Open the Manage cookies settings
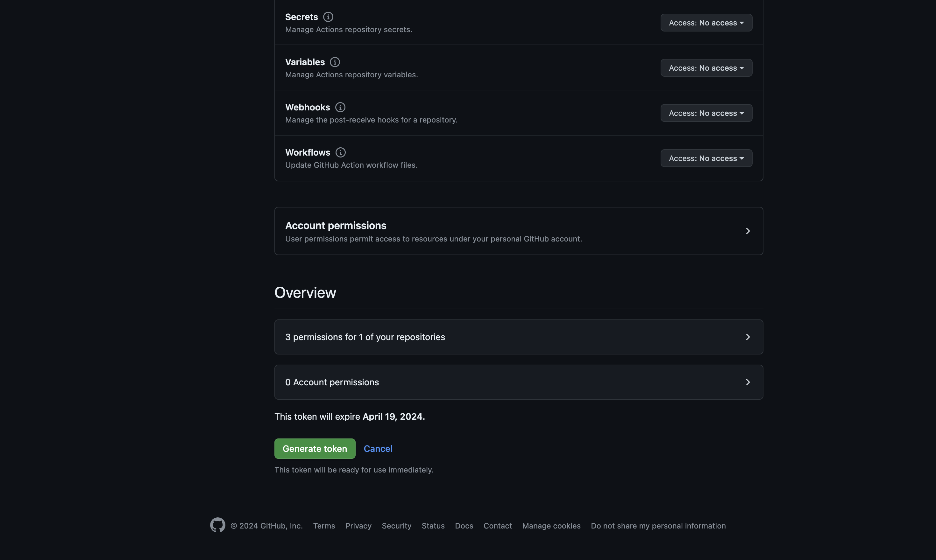936x560 pixels. click(x=551, y=525)
